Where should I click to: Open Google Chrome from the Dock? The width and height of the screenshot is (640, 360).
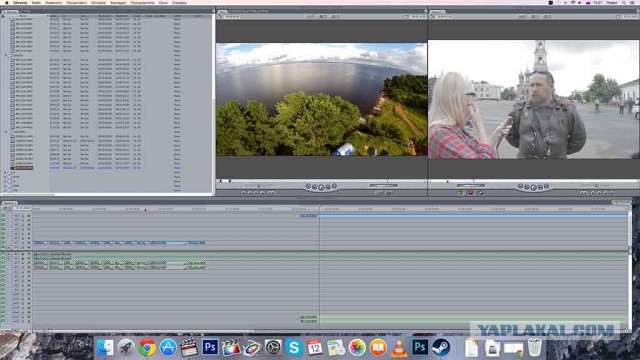pyautogui.click(x=147, y=348)
